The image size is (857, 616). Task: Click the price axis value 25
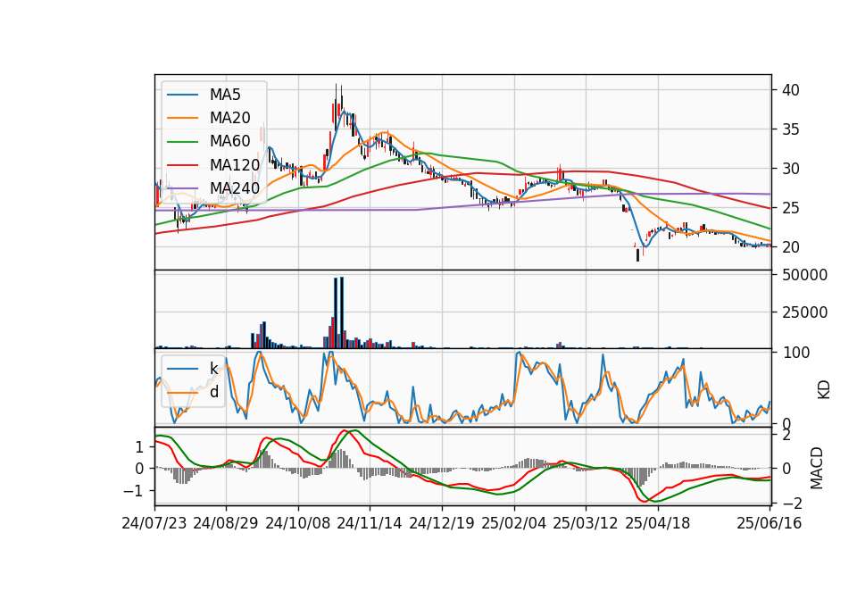coord(790,208)
